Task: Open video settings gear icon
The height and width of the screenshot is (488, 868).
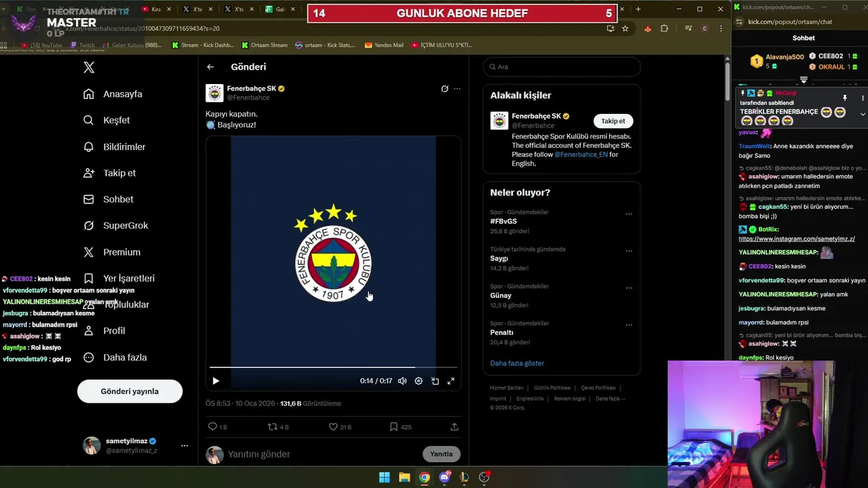Action: pos(418,381)
